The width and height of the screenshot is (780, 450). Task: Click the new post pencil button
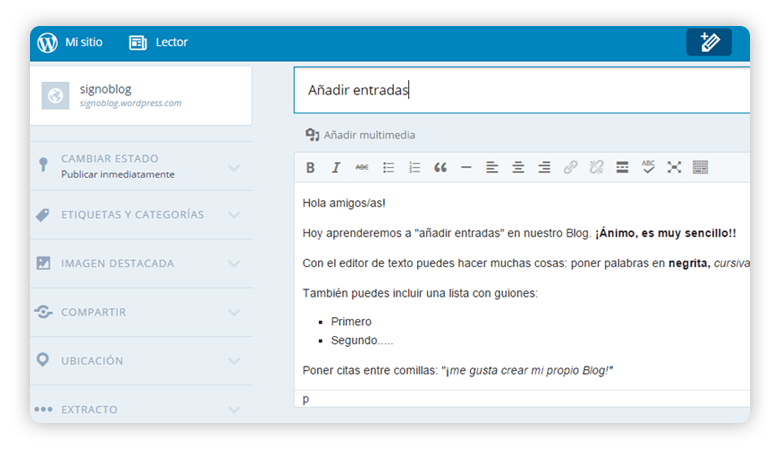(x=708, y=42)
